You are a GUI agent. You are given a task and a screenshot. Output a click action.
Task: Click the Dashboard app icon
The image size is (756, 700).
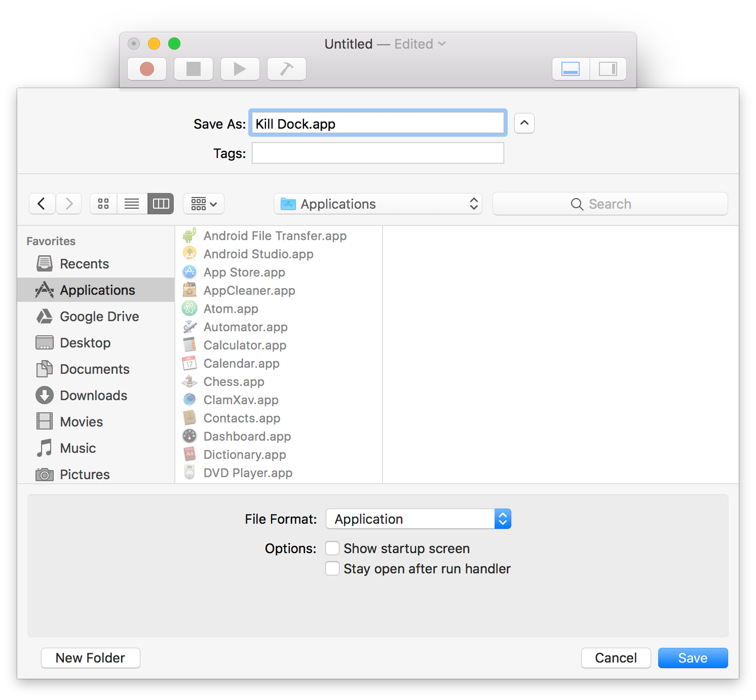coord(190,436)
